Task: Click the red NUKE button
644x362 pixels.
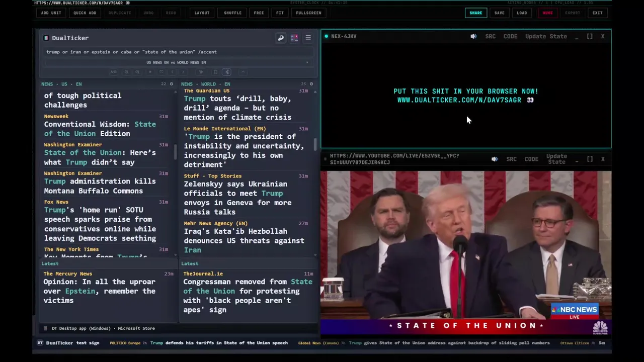Action: pyautogui.click(x=547, y=13)
